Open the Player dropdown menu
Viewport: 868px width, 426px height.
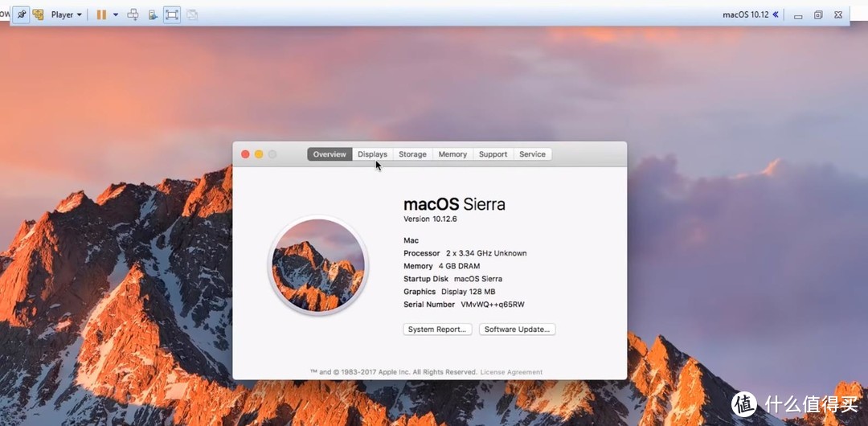tap(67, 15)
